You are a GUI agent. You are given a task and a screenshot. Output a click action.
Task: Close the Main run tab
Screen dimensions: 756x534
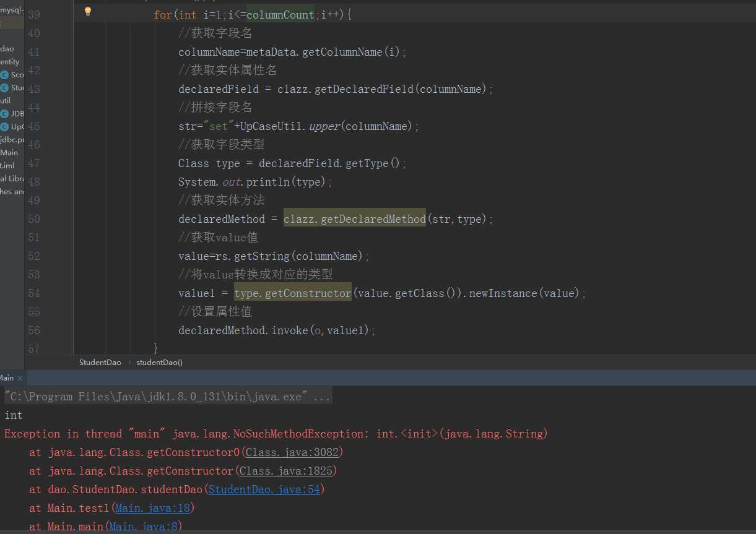click(20, 378)
